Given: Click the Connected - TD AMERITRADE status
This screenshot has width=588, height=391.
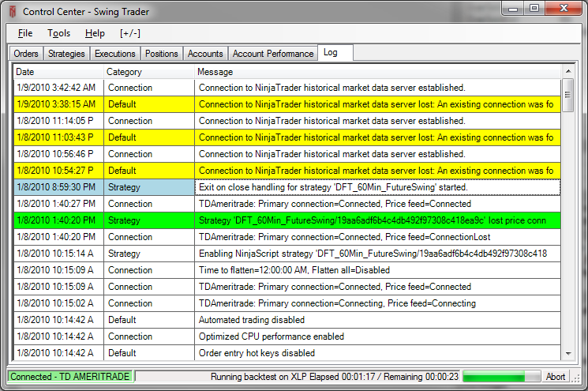Looking at the screenshot, I should [x=70, y=376].
